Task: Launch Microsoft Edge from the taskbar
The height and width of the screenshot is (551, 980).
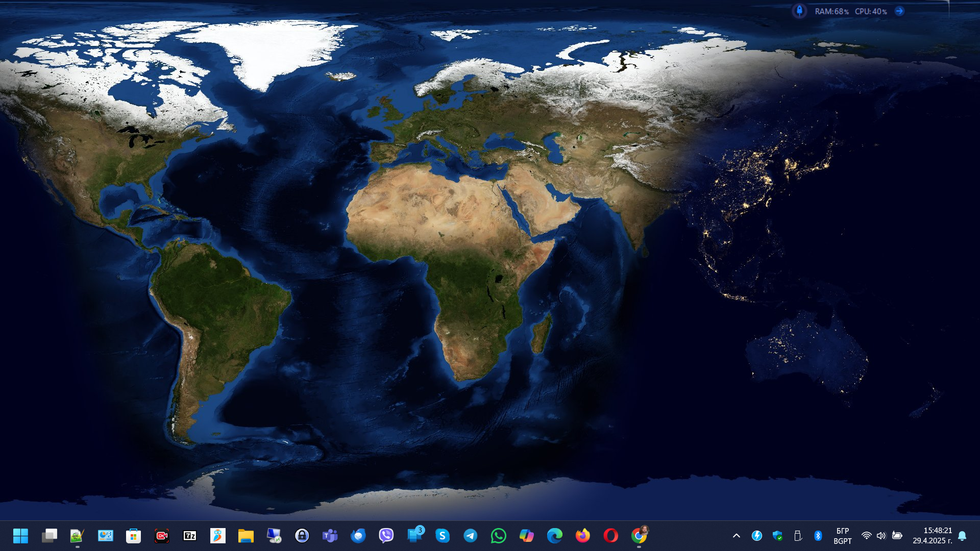Action: point(555,536)
